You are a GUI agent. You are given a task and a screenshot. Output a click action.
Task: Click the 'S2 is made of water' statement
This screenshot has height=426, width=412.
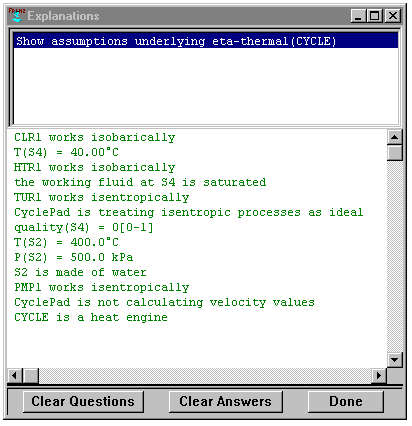tap(80, 272)
